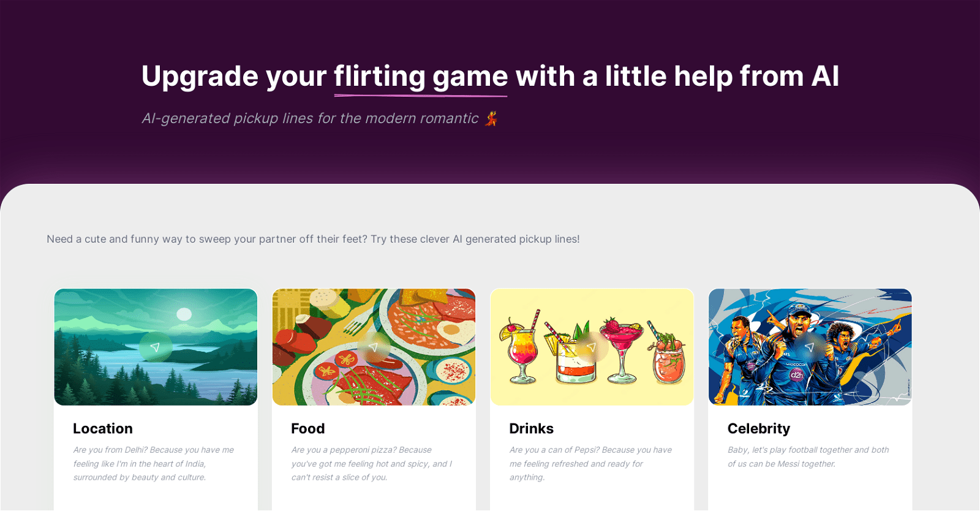This screenshot has width=980, height=511.
Task: Open the Drinks pickup line category
Action: pos(532,428)
